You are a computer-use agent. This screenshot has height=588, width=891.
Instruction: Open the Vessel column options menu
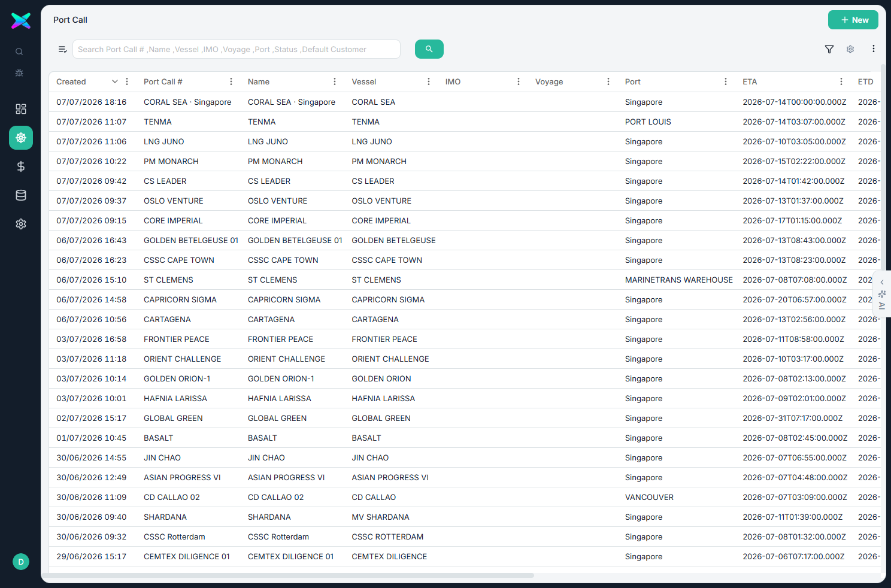point(429,81)
